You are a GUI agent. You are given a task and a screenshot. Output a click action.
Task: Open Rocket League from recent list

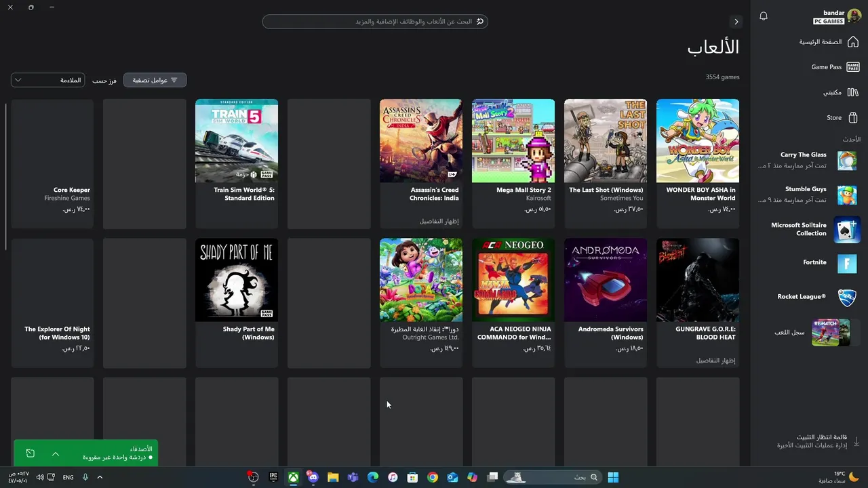[816, 297]
